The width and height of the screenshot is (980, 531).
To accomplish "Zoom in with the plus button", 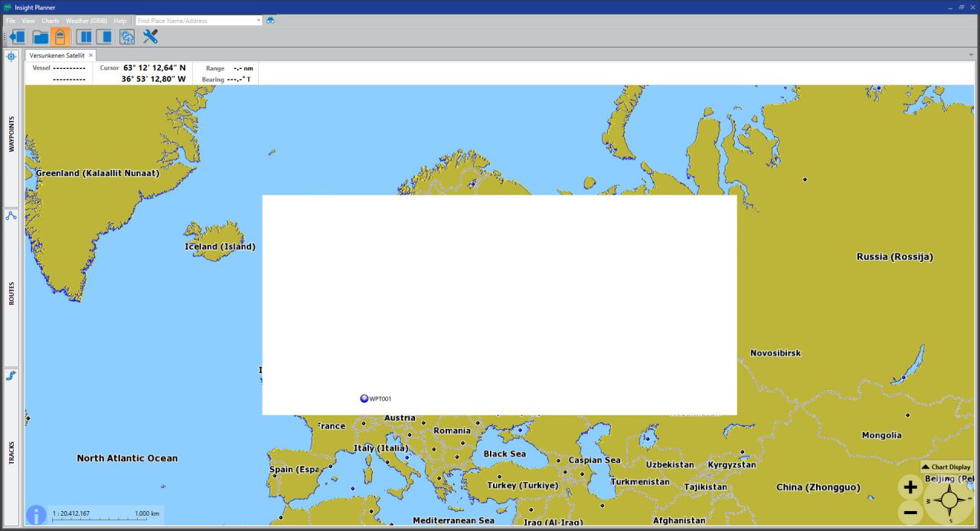I will point(910,487).
